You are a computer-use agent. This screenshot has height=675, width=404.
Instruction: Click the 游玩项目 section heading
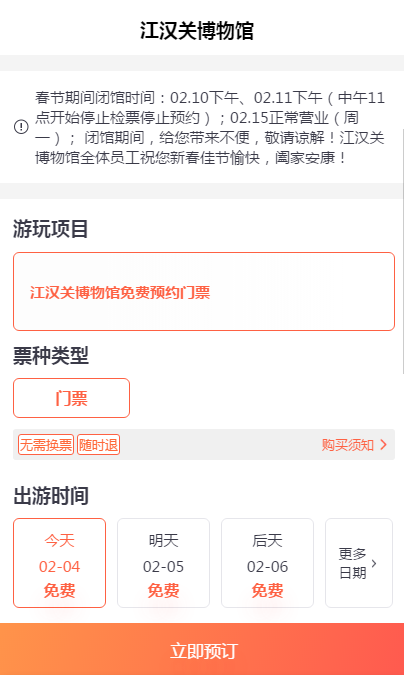[x=50, y=229]
